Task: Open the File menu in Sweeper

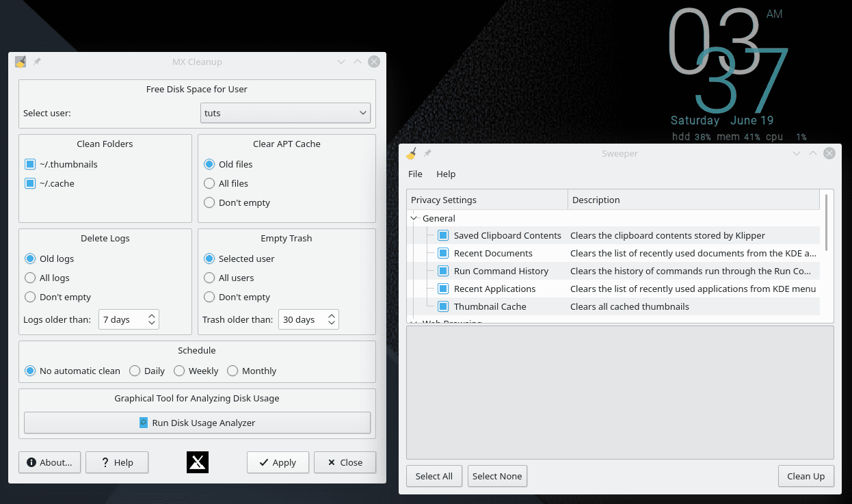Action: coord(415,174)
